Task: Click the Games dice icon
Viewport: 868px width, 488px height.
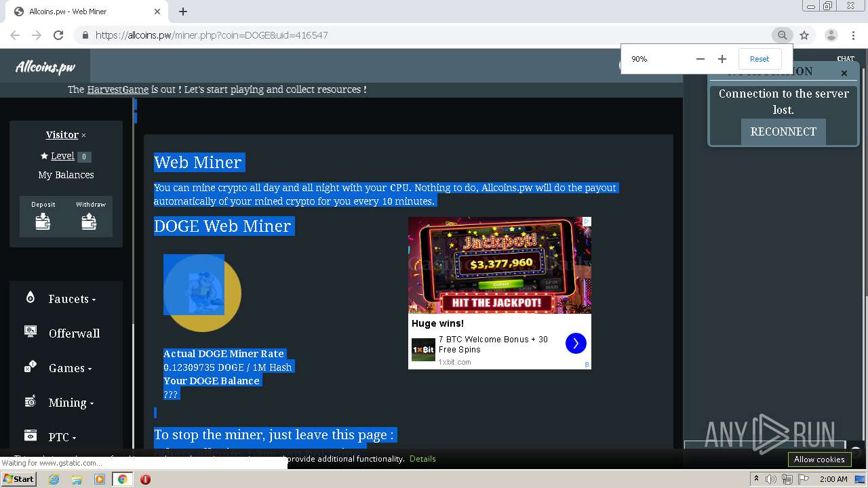Action: pyautogui.click(x=30, y=367)
